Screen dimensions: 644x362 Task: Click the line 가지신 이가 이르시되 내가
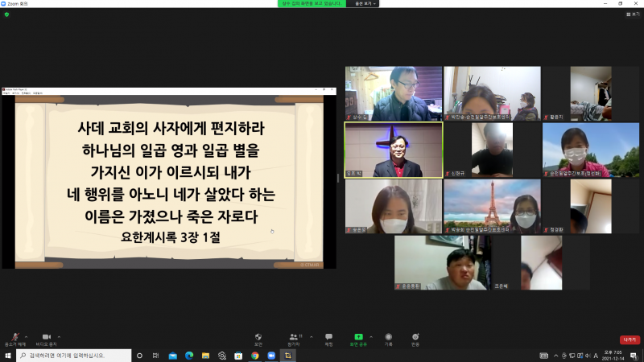point(170,172)
